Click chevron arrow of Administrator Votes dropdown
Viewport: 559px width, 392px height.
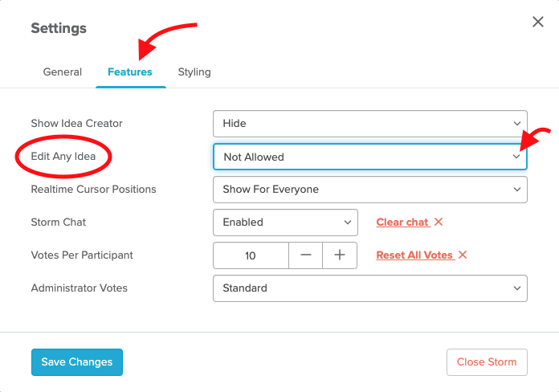coord(517,288)
